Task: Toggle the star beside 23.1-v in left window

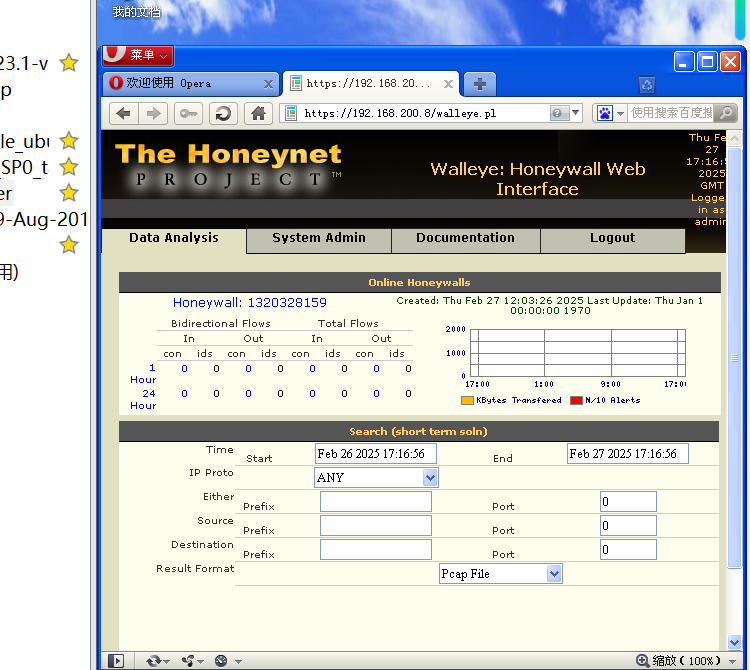Action: 69,63
